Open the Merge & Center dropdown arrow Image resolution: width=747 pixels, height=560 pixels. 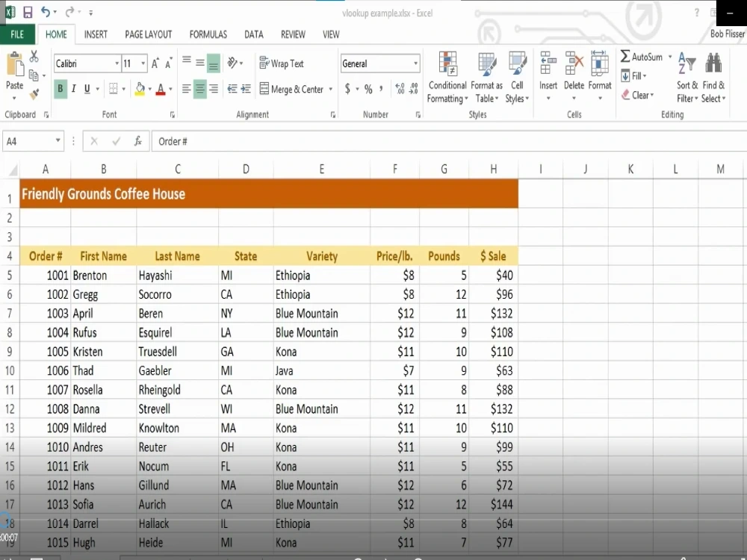[331, 89]
